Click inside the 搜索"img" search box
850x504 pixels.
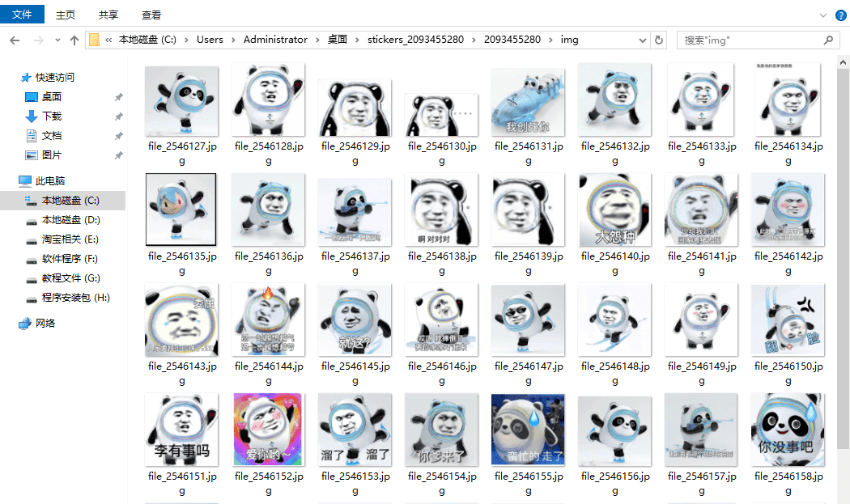749,40
